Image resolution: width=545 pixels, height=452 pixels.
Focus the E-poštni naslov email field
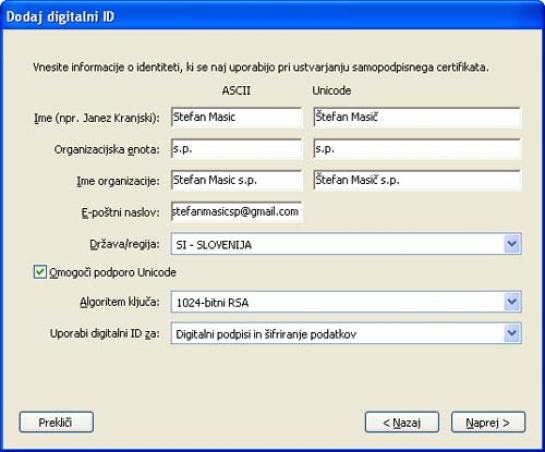click(x=237, y=212)
